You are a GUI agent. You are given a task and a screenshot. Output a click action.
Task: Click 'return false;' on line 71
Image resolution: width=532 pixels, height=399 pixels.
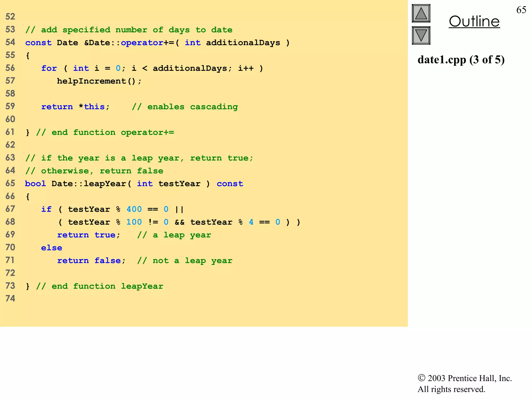click(x=91, y=261)
